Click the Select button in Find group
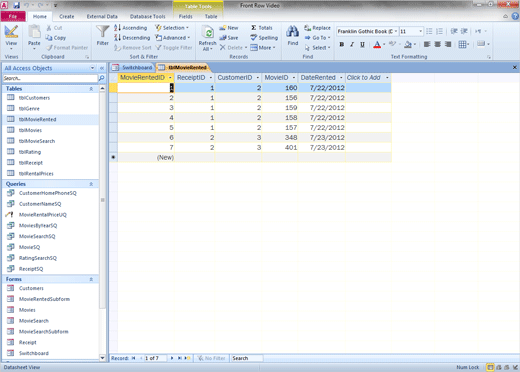 [317, 48]
